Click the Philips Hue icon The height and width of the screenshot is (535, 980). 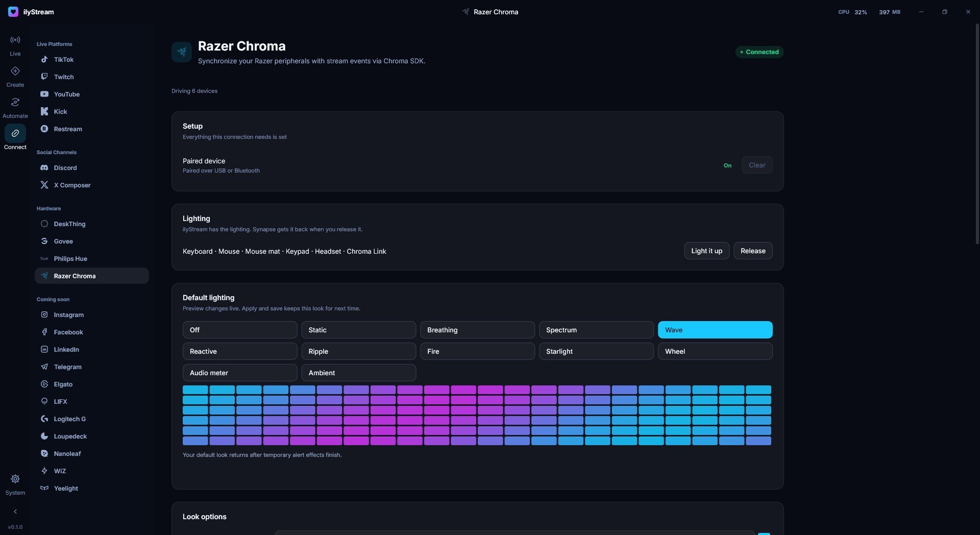pyautogui.click(x=44, y=258)
